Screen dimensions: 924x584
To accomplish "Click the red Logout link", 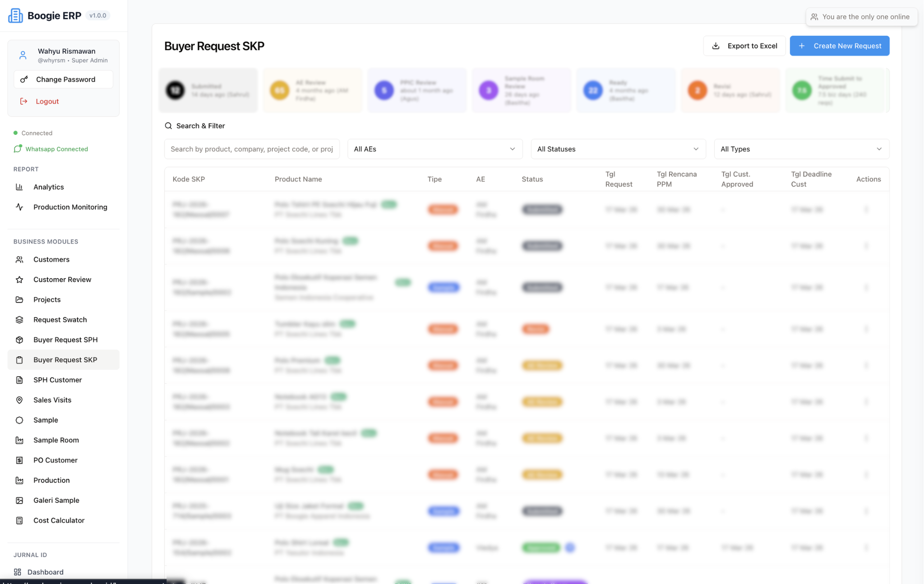I will point(47,101).
